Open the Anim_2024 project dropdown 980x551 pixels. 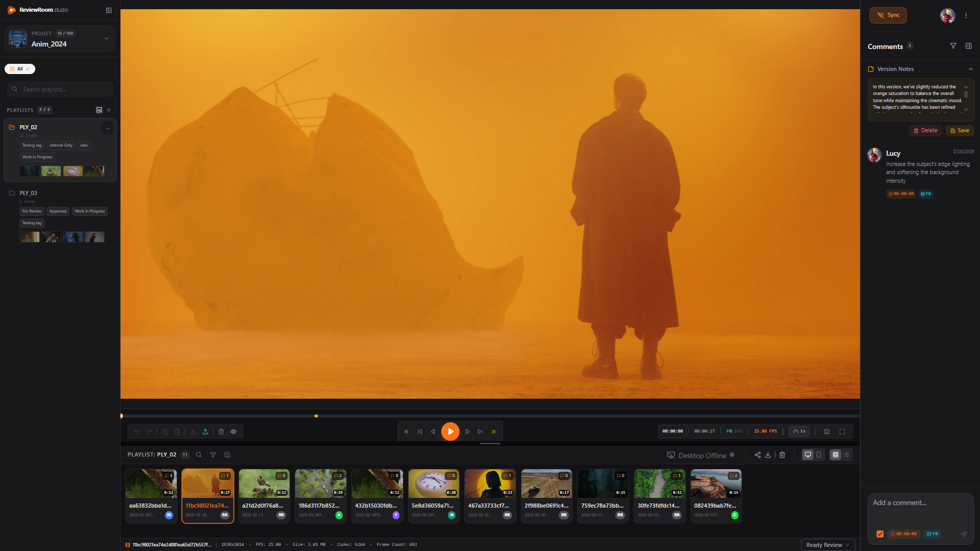pyautogui.click(x=60, y=39)
